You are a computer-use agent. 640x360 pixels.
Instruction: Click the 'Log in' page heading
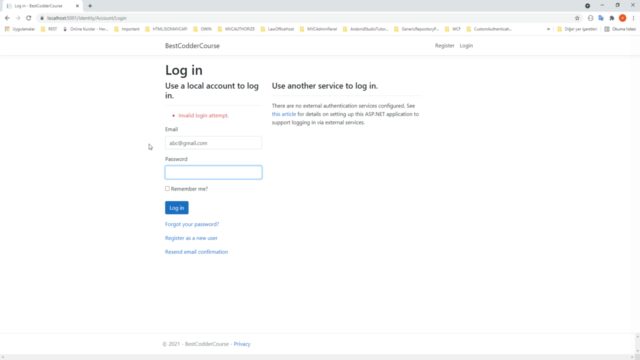click(x=184, y=70)
